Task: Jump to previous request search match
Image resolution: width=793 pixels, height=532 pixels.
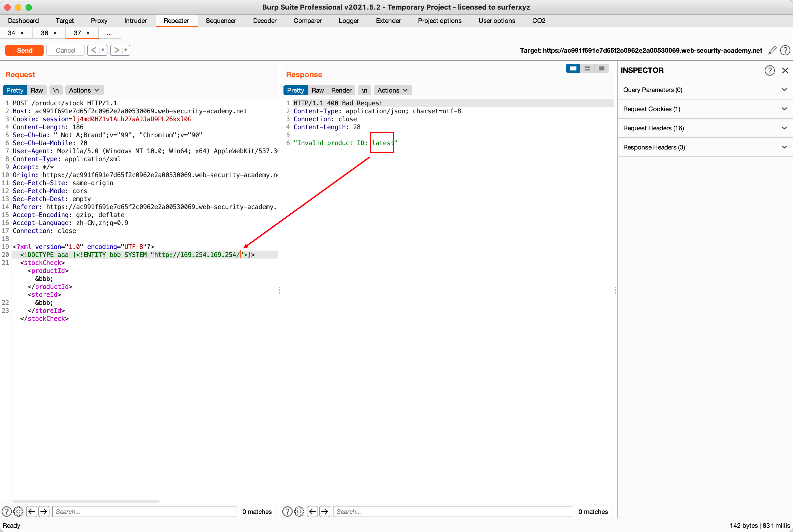Action: 32,511
